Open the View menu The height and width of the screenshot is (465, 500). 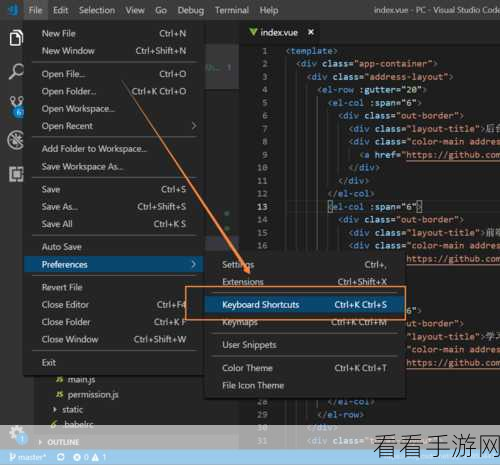(135, 10)
